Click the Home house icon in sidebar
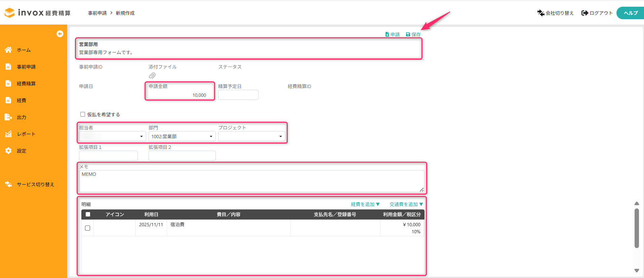The height and width of the screenshot is (278, 644). click(8, 50)
